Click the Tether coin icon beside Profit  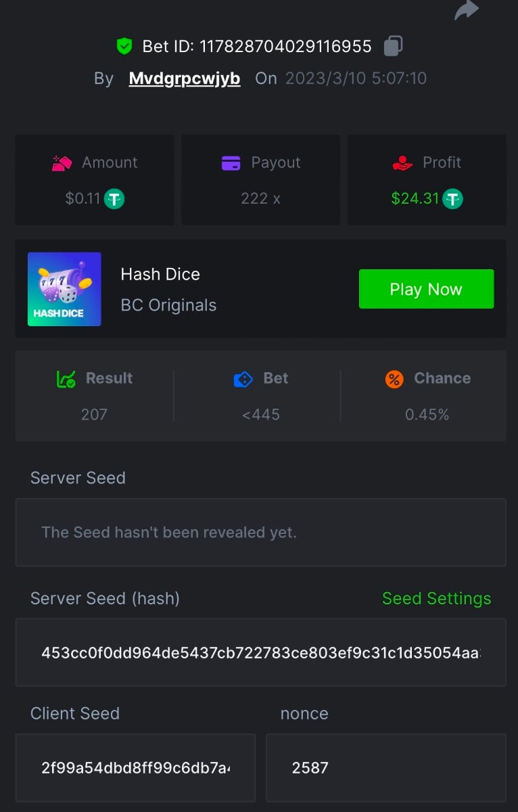[452, 199]
